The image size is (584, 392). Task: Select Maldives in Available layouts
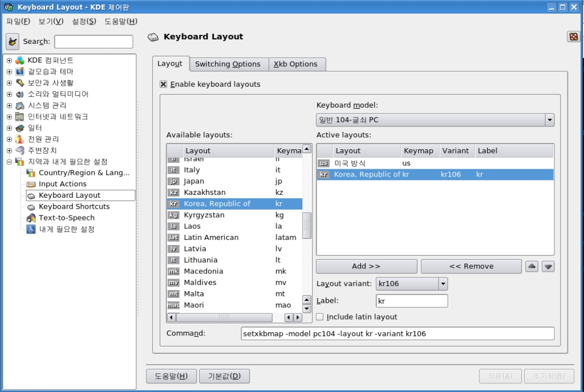click(234, 282)
